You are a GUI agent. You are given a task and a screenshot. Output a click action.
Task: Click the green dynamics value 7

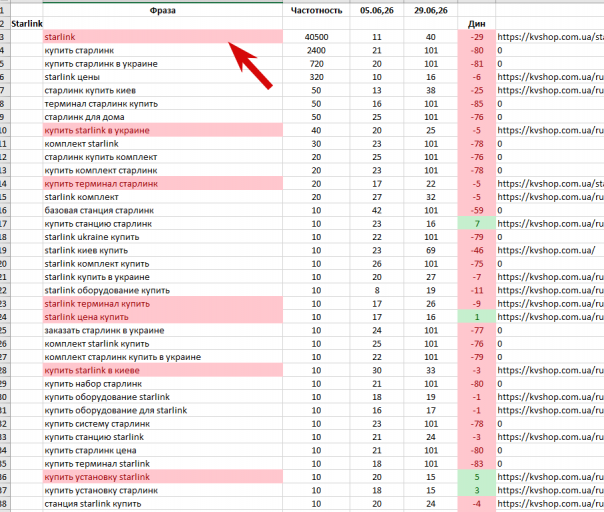pos(476,224)
